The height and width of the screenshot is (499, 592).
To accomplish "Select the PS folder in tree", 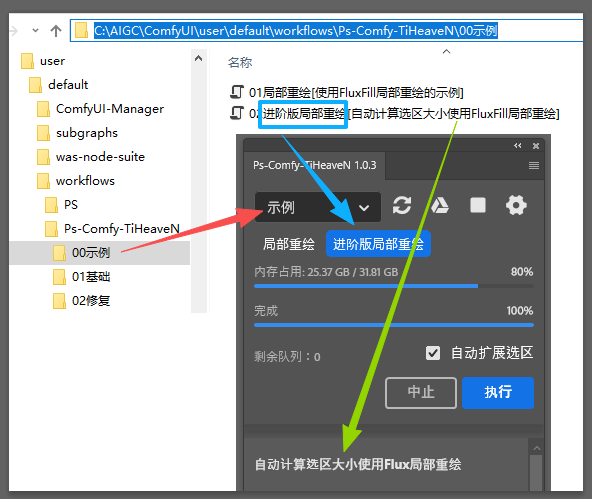I will pos(71,205).
